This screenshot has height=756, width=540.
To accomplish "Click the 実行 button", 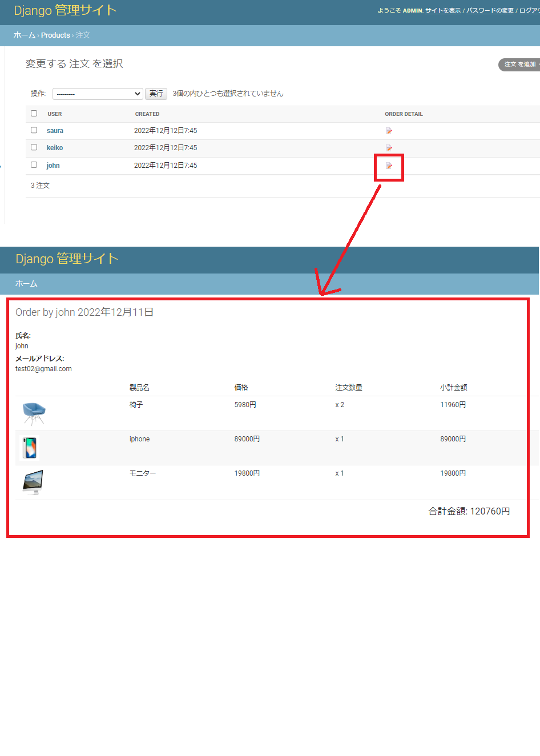I will point(156,93).
